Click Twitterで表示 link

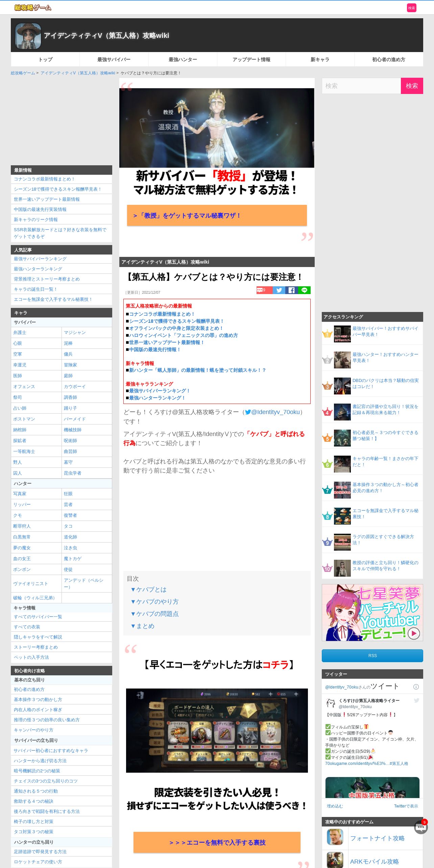click(406, 806)
